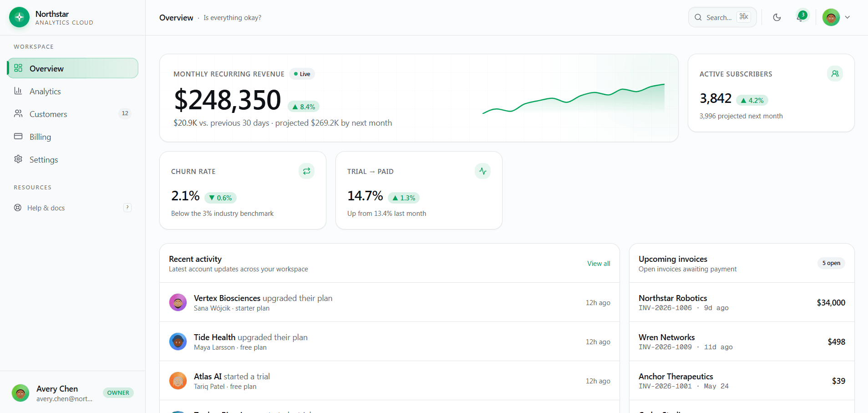
Task: Click the Customers people icon
Action: pos(18,113)
